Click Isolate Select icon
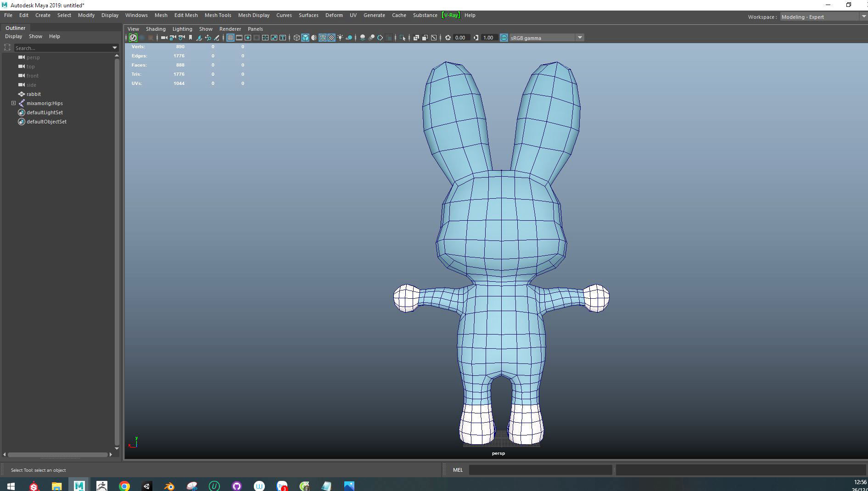The height and width of the screenshot is (491, 868). (x=403, y=38)
